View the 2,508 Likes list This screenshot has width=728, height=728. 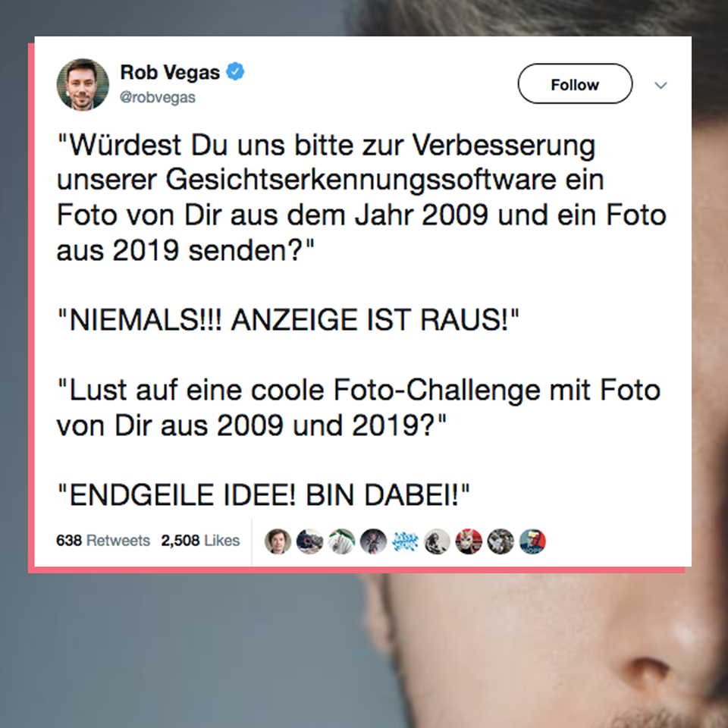click(x=200, y=541)
